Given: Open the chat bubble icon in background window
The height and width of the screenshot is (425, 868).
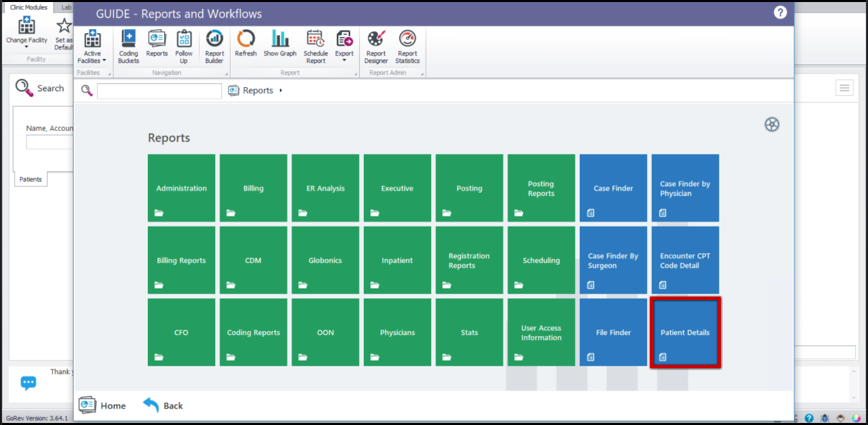Looking at the screenshot, I should (x=28, y=383).
